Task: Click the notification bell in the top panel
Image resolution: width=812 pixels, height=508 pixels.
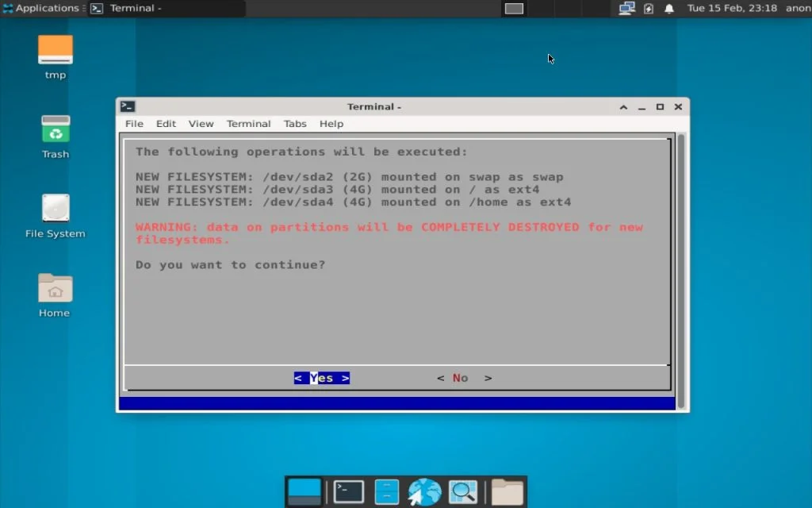Action: [x=668, y=8]
